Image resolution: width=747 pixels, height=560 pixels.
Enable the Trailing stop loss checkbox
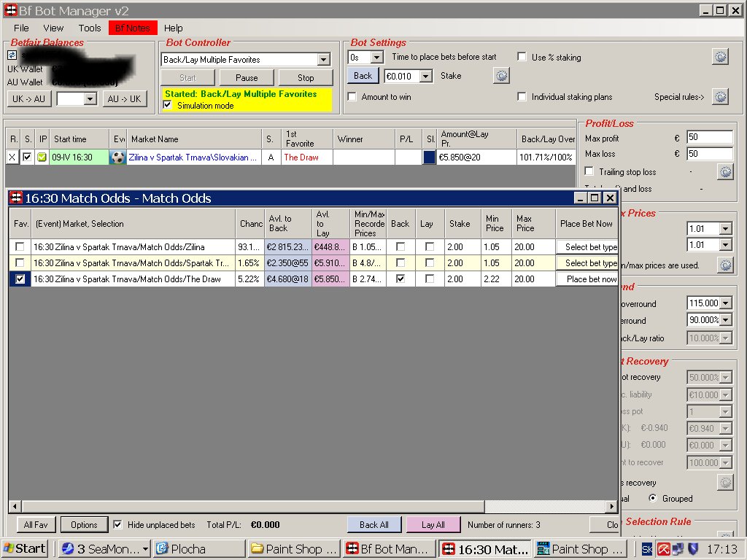point(589,171)
